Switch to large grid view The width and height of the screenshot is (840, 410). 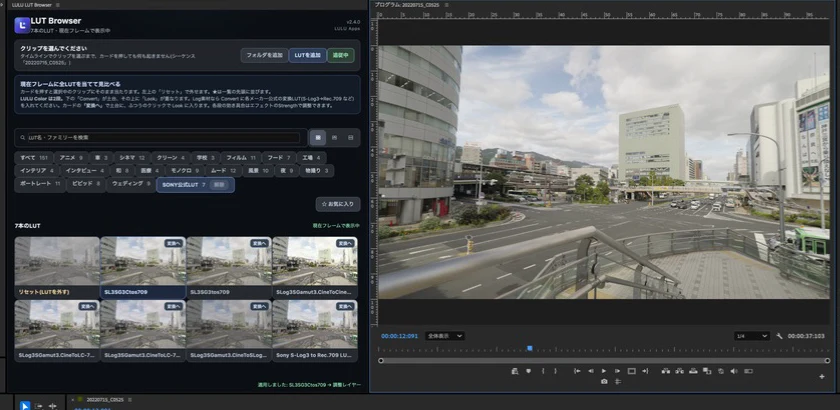318,138
